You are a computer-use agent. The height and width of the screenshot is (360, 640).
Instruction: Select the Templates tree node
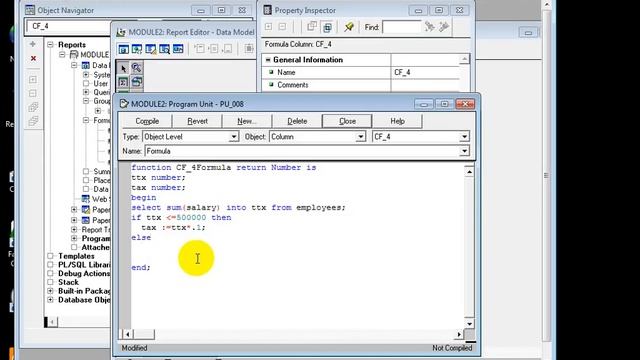coord(76,256)
